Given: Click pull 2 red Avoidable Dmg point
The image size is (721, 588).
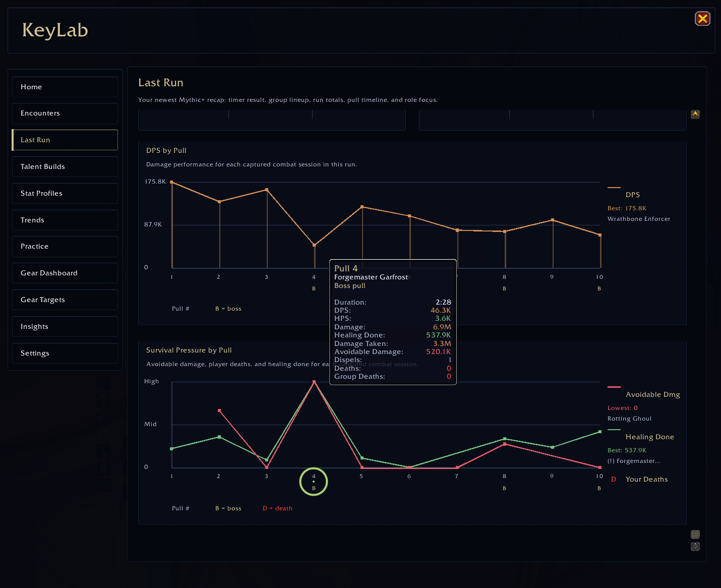Looking at the screenshot, I should tap(219, 410).
